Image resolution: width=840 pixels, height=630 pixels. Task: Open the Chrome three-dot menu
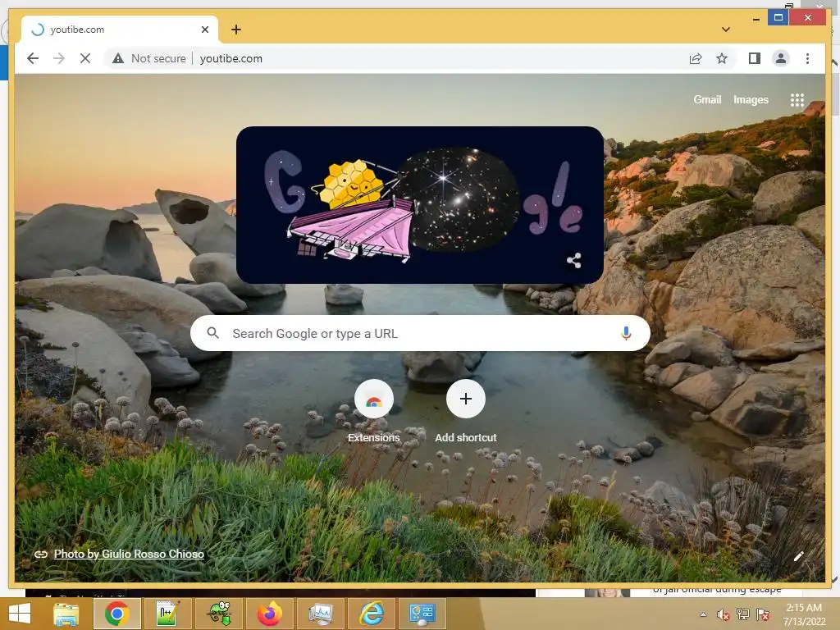[807, 58]
